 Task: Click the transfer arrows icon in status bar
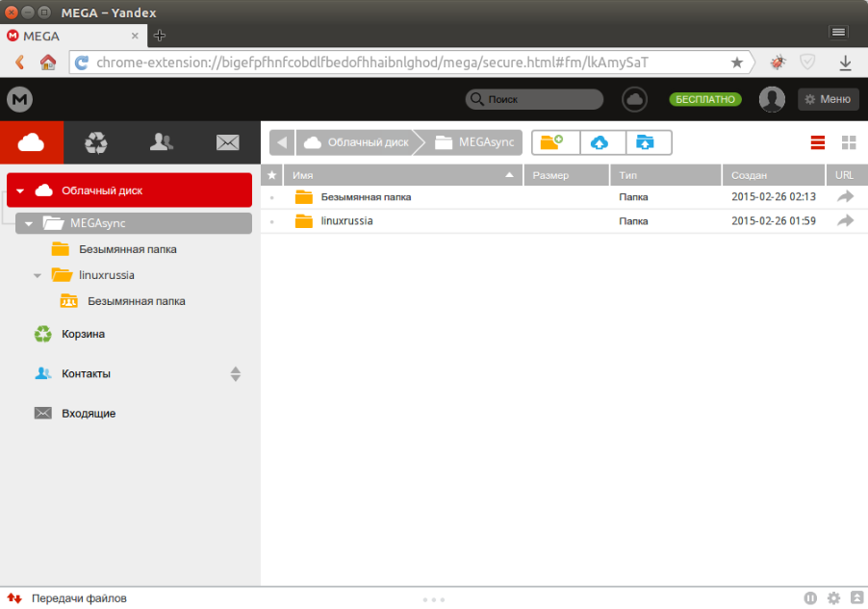pyautogui.click(x=14, y=598)
